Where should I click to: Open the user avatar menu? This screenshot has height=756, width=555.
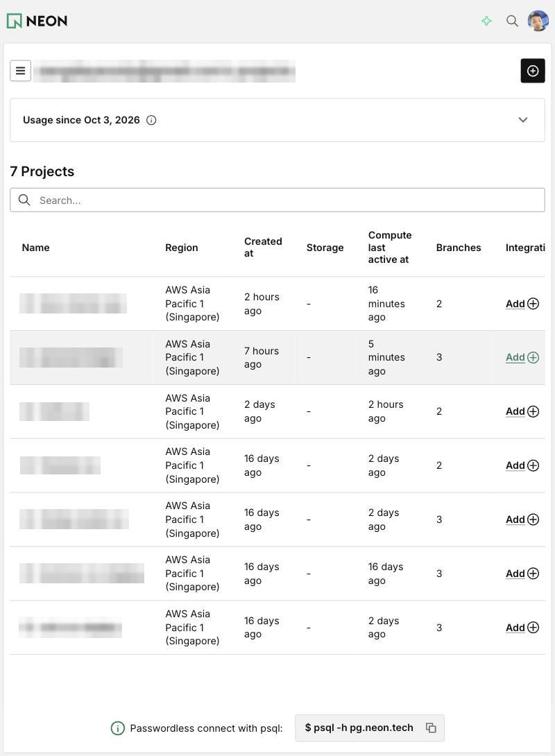[x=538, y=21]
